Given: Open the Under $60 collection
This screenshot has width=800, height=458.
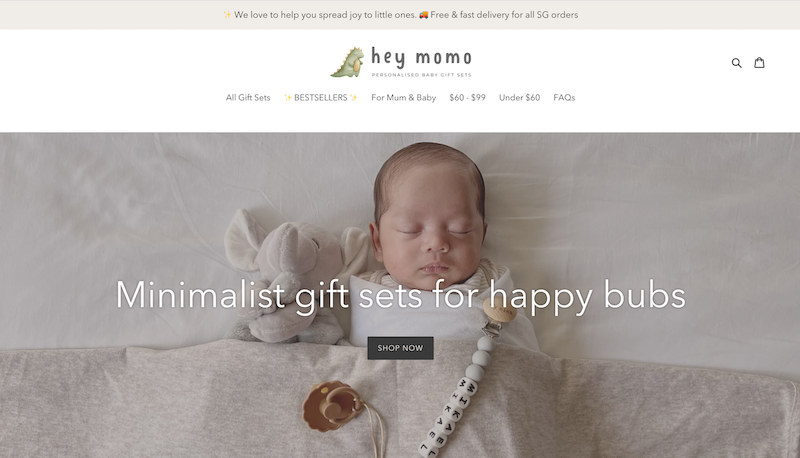Looking at the screenshot, I should (519, 97).
